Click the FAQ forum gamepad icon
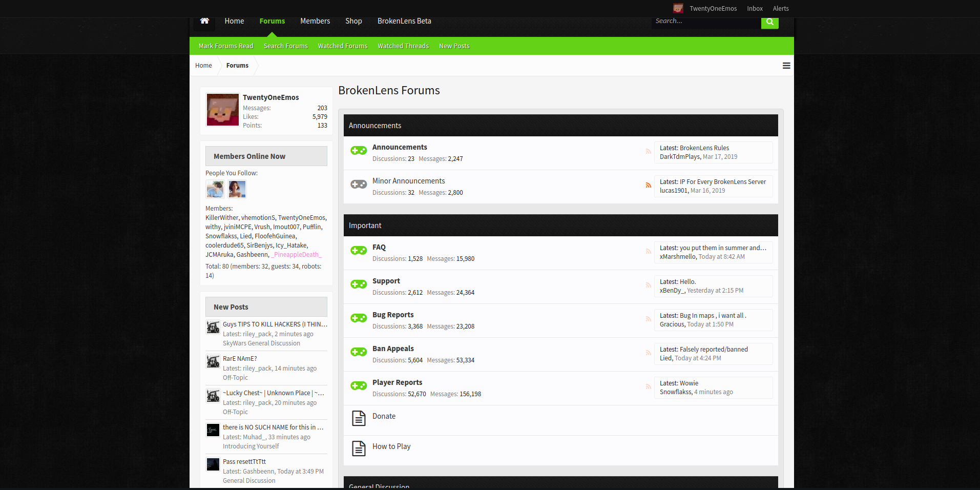This screenshot has height=490, width=980. coord(359,250)
